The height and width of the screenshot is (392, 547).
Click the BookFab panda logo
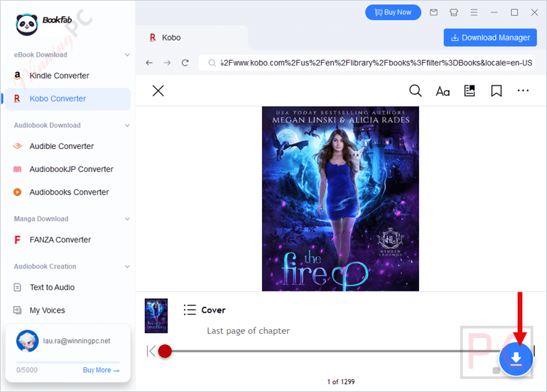pyautogui.click(x=27, y=25)
